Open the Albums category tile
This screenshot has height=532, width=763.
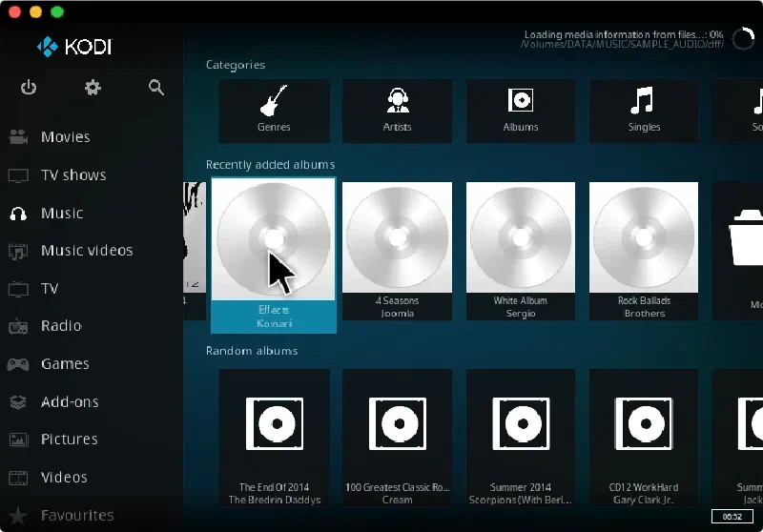click(520, 110)
